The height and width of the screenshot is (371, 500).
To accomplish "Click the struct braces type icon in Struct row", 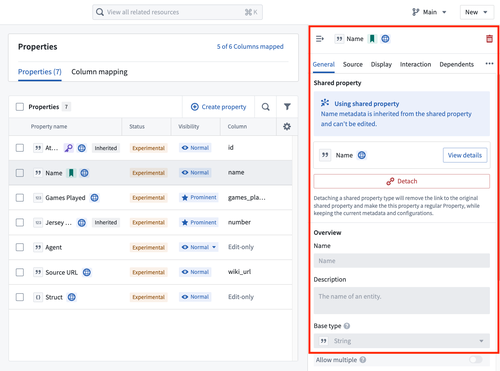I will coord(38,297).
